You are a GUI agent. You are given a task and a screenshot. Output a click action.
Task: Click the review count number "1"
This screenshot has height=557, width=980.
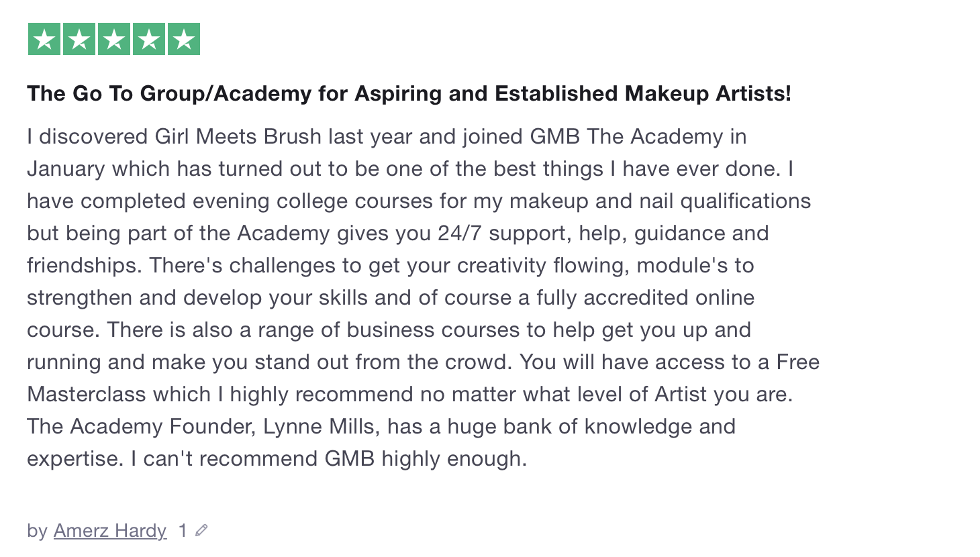pyautogui.click(x=183, y=531)
